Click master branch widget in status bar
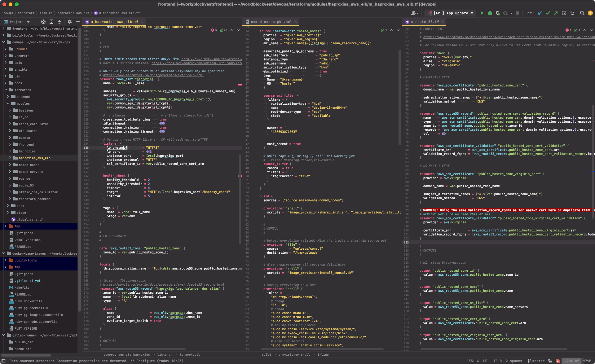 [x=536, y=361]
